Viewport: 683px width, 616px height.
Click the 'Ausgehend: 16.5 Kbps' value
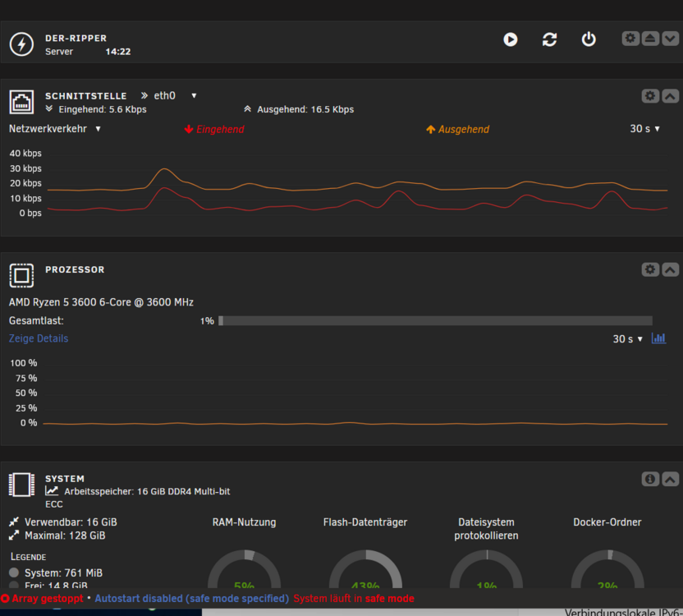[305, 109]
